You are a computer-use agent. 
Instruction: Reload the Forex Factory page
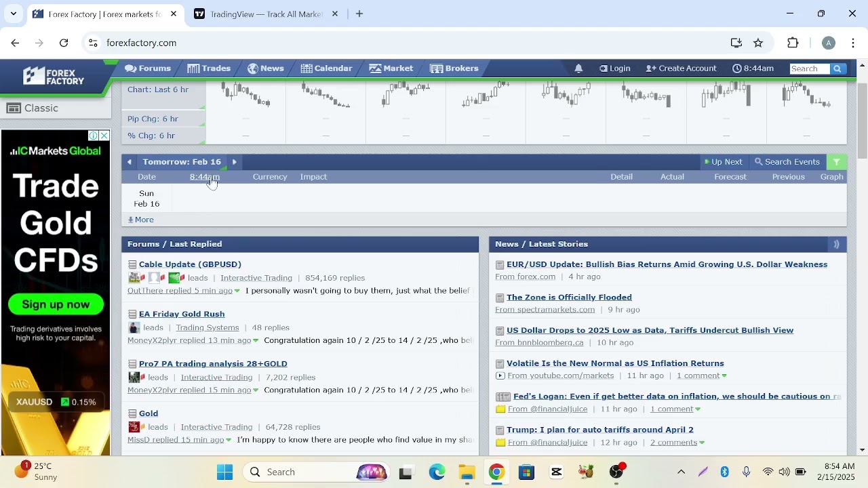click(64, 43)
